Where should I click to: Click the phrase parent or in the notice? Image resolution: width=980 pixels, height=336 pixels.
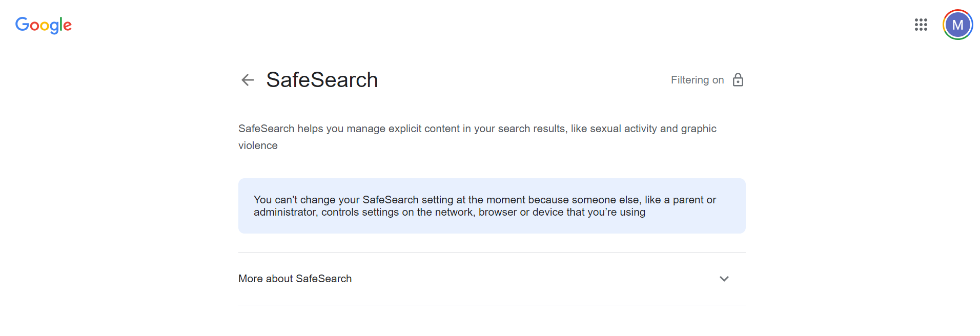pyautogui.click(x=695, y=200)
